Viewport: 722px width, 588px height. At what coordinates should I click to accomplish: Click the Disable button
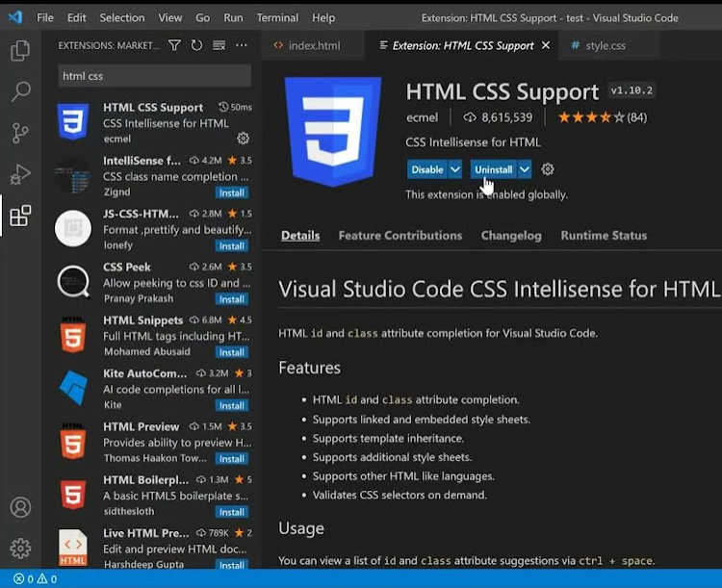point(427,169)
